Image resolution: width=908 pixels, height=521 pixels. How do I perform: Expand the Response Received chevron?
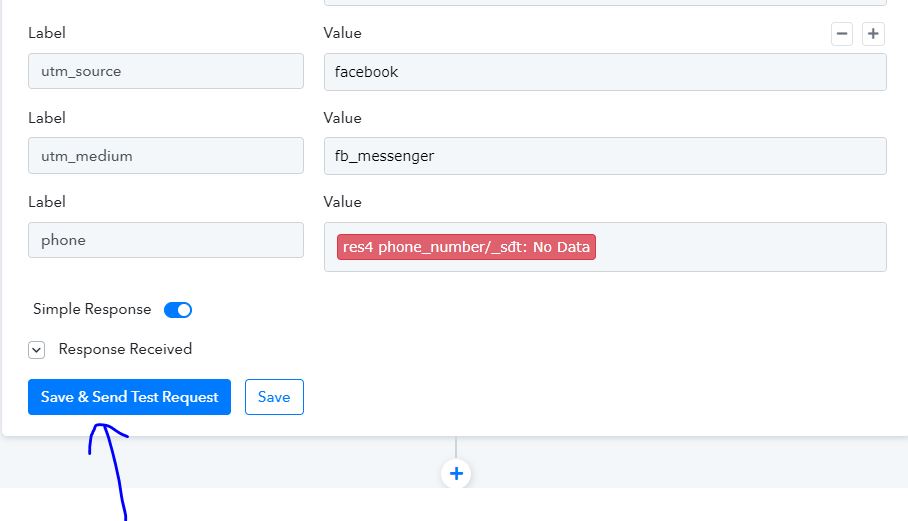(36, 350)
